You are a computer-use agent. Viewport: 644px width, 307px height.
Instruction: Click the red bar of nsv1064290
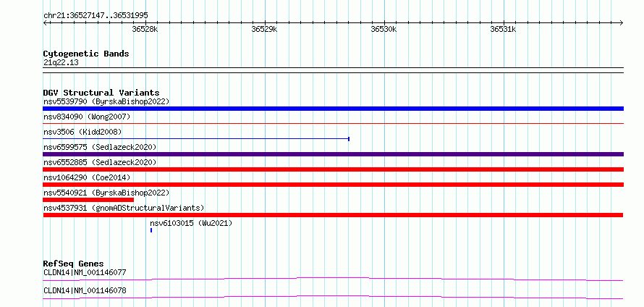click(x=333, y=185)
